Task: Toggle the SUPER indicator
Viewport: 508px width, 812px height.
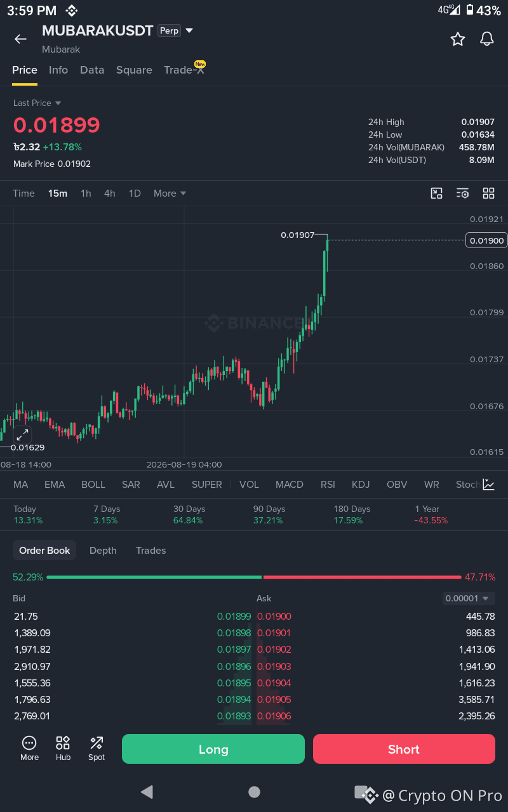Action: [207, 485]
